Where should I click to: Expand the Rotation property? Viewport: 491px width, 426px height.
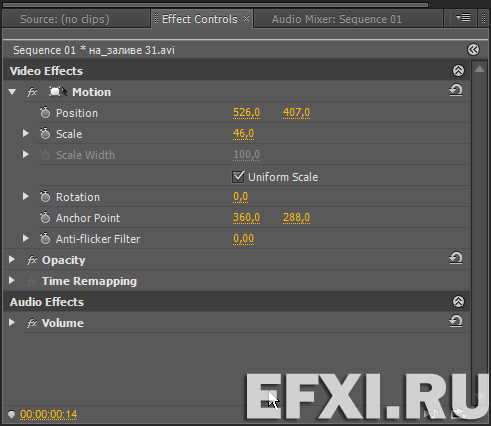tap(25, 197)
